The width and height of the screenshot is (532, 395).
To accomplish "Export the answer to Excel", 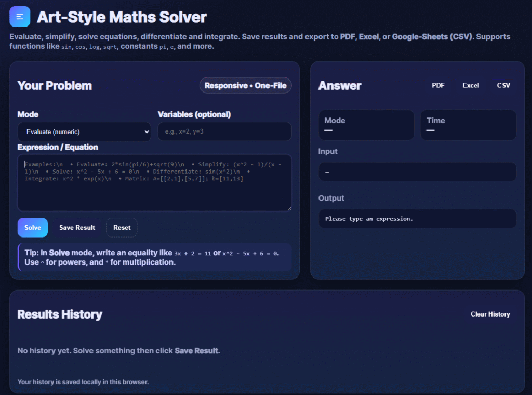I will [x=471, y=85].
